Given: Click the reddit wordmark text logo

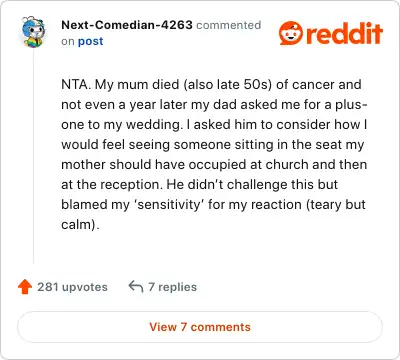Looking at the screenshot, I should pyautogui.click(x=344, y=33).
